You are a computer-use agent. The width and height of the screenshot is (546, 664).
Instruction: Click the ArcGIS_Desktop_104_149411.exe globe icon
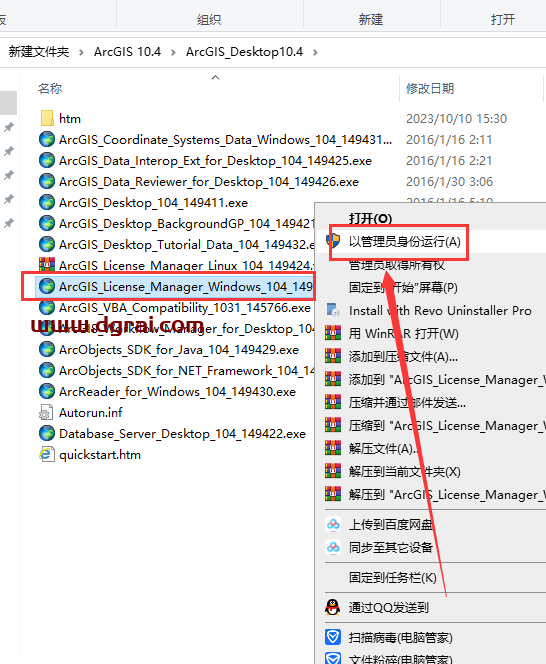click(x=47, y=202)
